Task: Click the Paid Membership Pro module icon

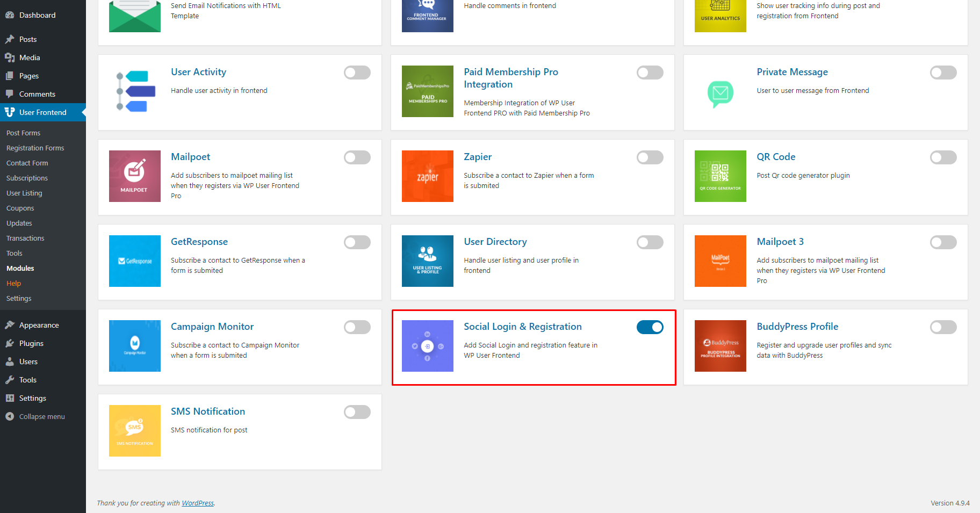Action: pos(428,91)
